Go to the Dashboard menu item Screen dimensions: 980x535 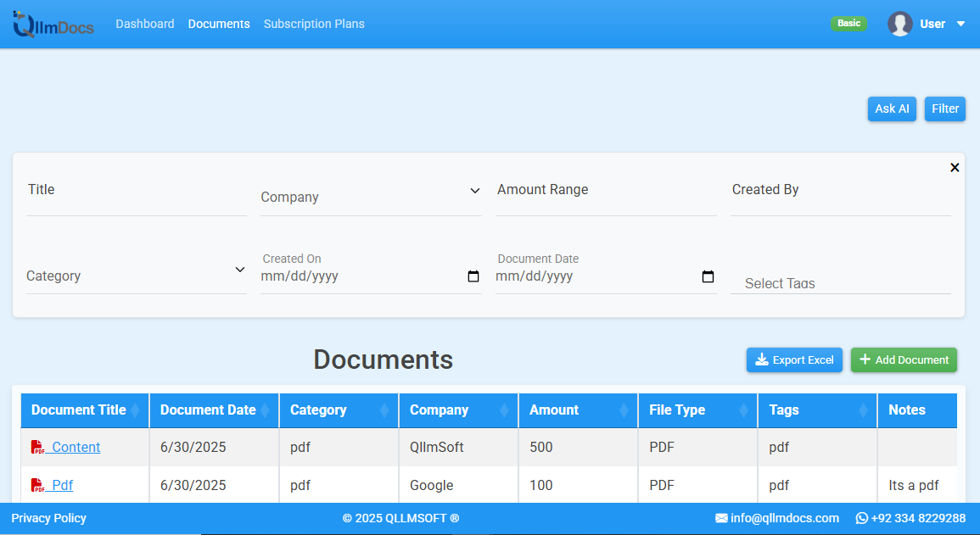coord(145,24)
